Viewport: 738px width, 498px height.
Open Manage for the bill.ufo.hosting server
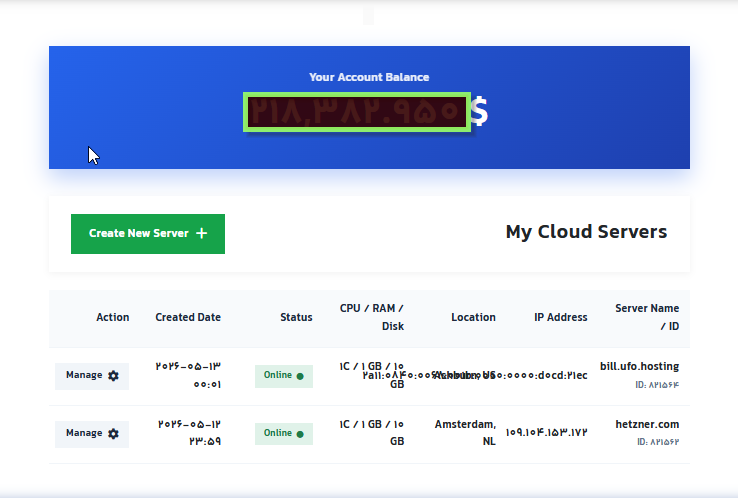click(92, 376)
